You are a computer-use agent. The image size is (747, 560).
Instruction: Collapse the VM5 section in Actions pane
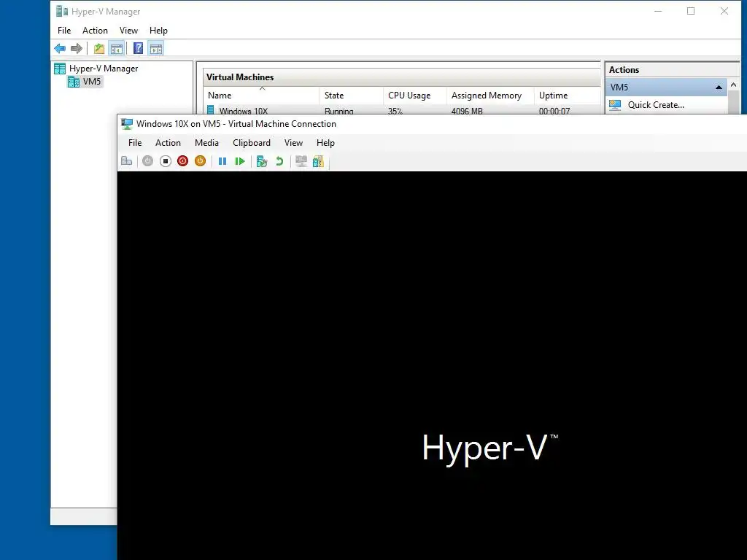click(719, 87)
